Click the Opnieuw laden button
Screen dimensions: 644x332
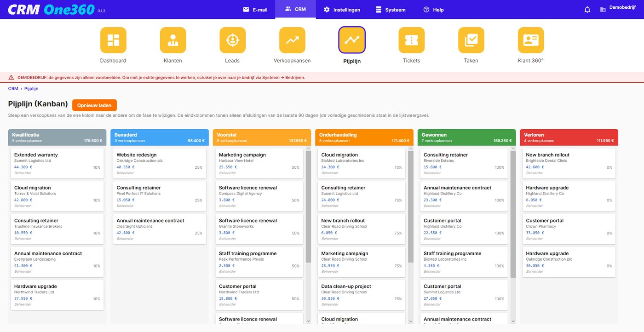94,105
